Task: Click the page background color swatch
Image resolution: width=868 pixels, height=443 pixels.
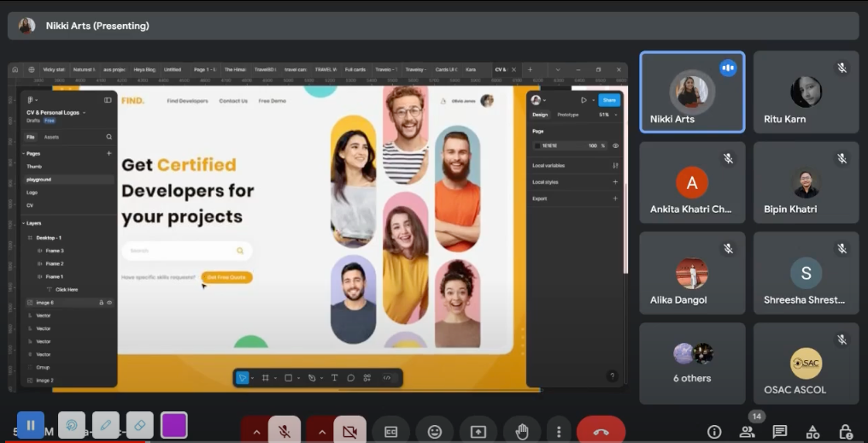Action: click(x=537, y=146)
